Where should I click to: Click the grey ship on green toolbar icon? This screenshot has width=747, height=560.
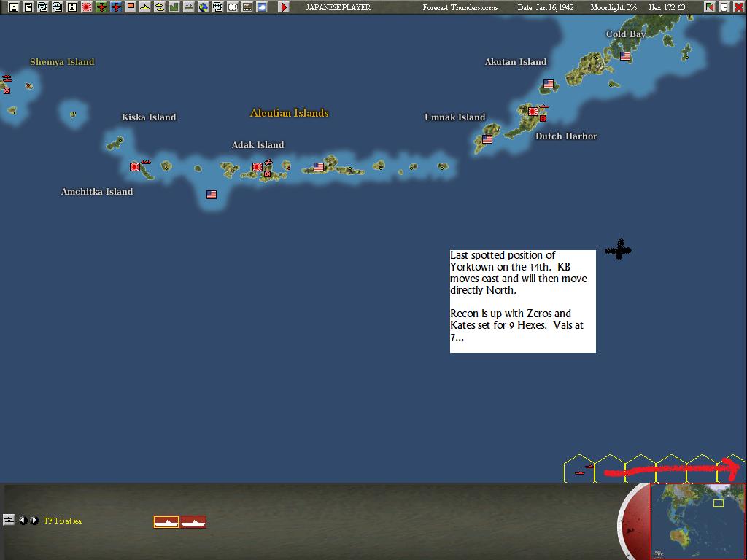point(189,7)
